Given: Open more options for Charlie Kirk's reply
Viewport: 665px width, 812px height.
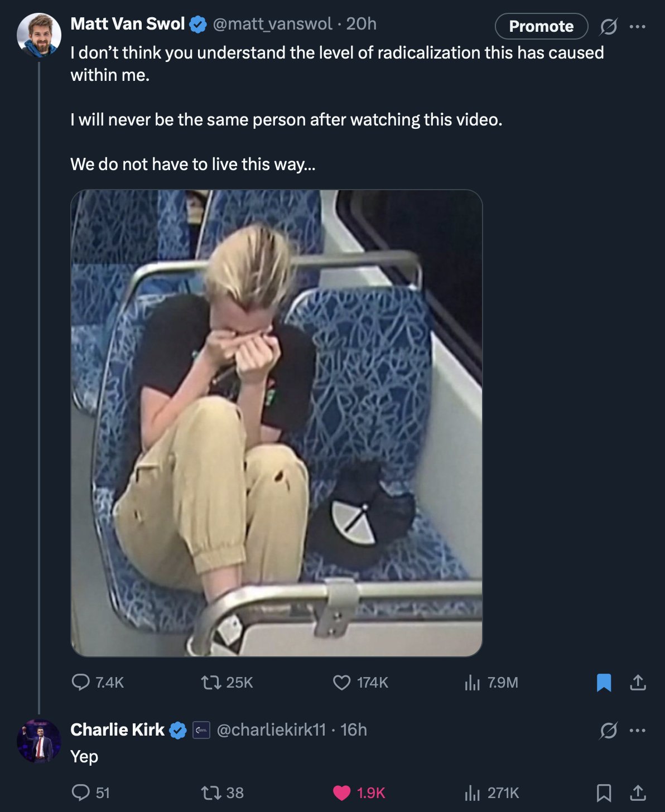Looking at the screenshot, I should [x=637, y=730].
